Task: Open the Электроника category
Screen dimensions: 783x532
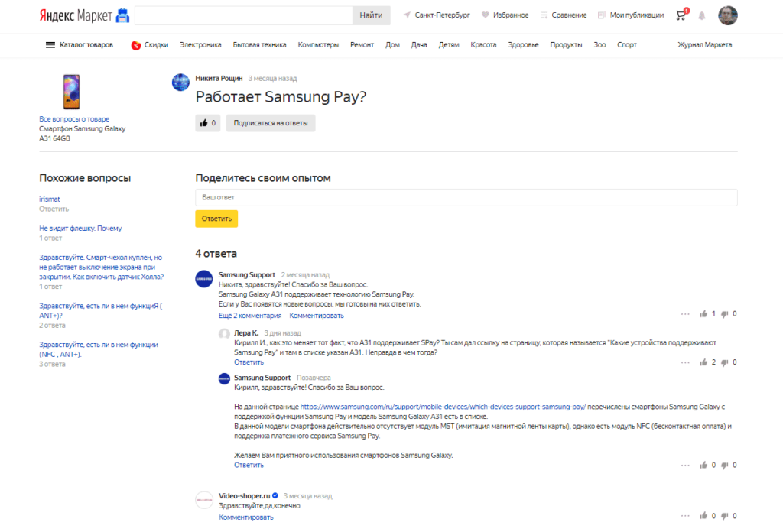Action: [200, 45]
